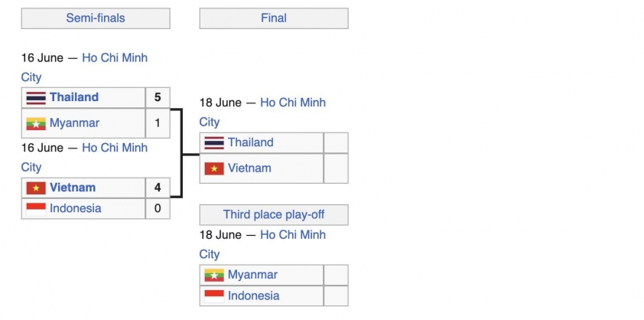
Task: Click Vietnam flag icon in the Final
Action: (214, 168)
